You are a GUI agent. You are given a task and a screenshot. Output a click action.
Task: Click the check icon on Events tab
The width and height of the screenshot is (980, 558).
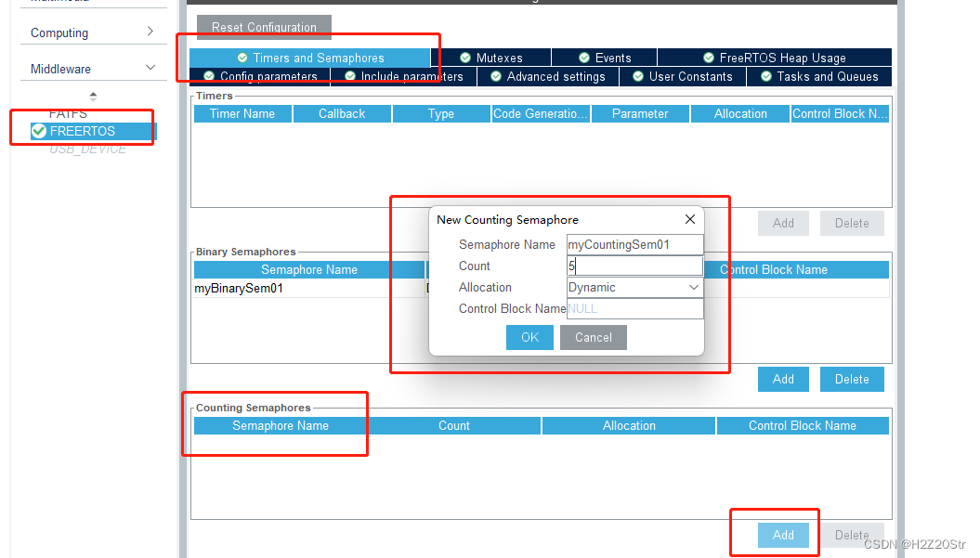(584, 58)
